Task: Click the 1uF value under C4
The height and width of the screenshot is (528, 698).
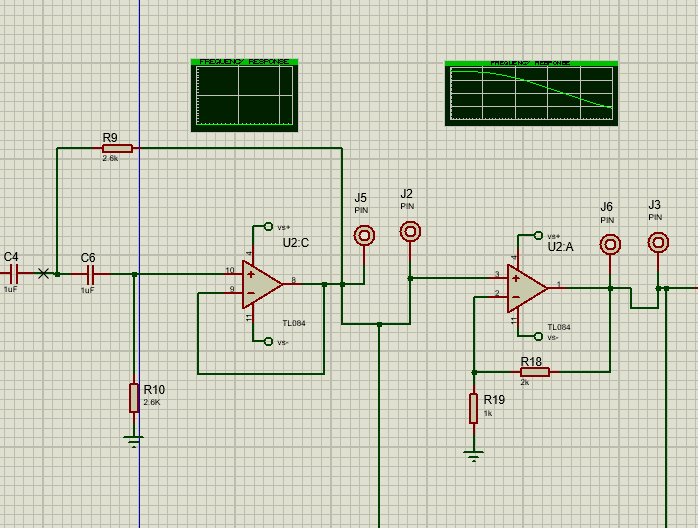Action: [x=11, y=289]
